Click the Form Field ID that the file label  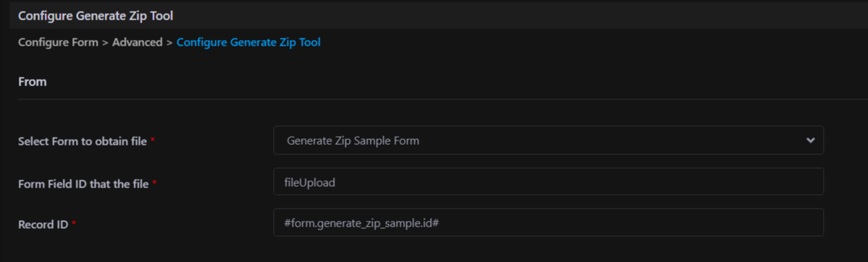point(83,184)
